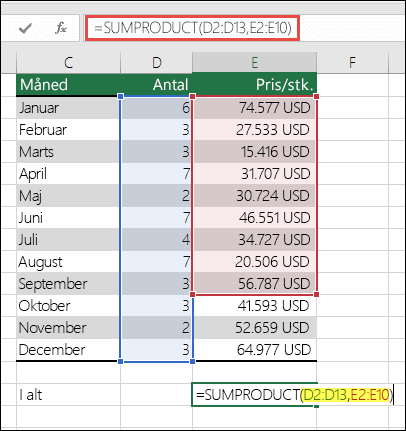Click quantity 7 in the Juni row
Screen dimensions: 406x431
[156, 218]
